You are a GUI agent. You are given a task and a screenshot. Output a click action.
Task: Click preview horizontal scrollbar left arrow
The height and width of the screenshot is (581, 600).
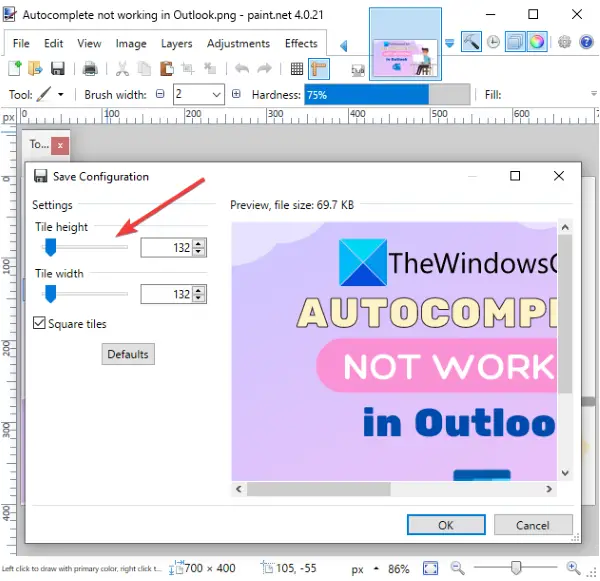[x=239, y=489]
